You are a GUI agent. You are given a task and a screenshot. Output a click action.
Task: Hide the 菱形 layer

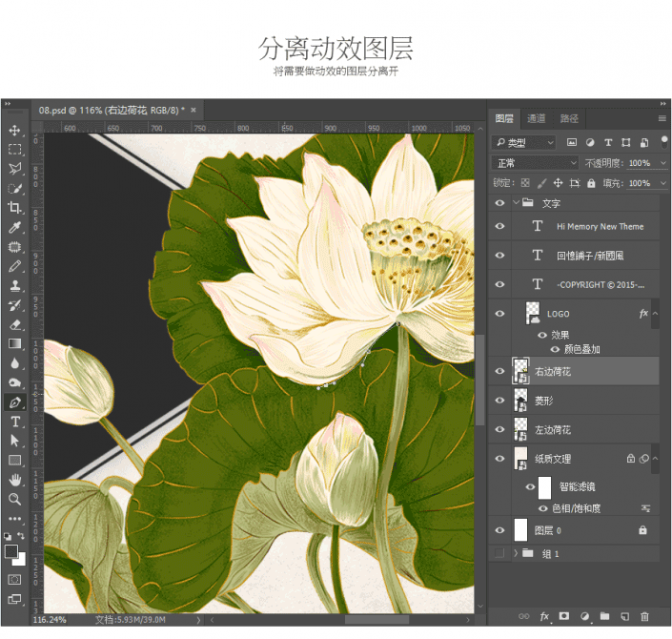[499, 401]
